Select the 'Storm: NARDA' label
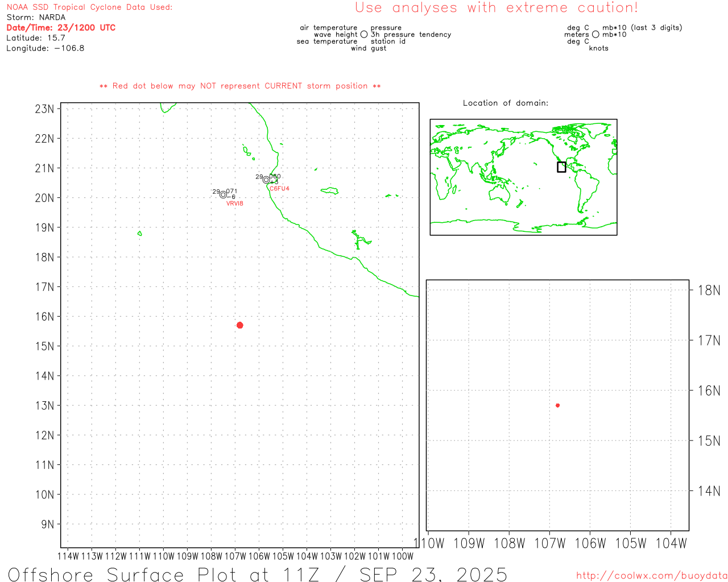Screen dimensions: 728x582 (36, 18)
